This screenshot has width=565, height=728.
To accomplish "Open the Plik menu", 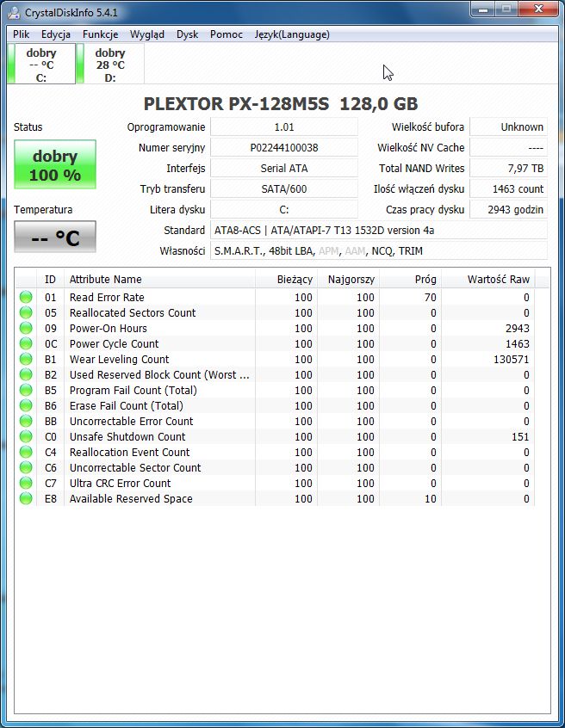I will [x=22, y=34].
